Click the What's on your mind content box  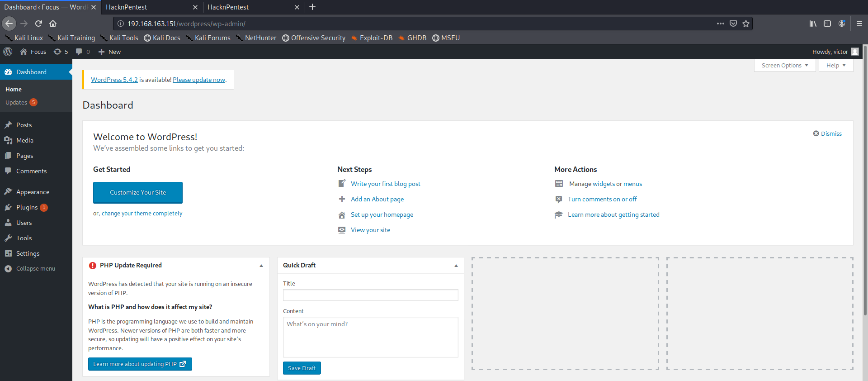(x=371, y=337)
